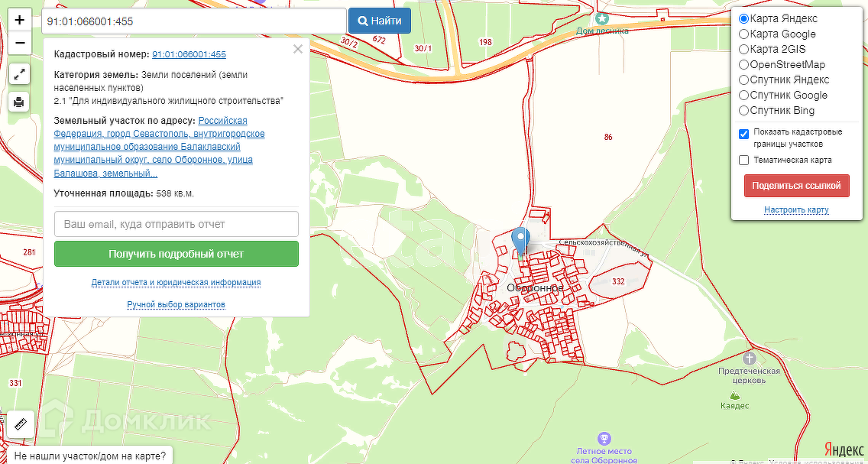Click the Каядес mountain icon
Image resolution: width=868 pixels, height=464 pixels.
click(734, 395)
